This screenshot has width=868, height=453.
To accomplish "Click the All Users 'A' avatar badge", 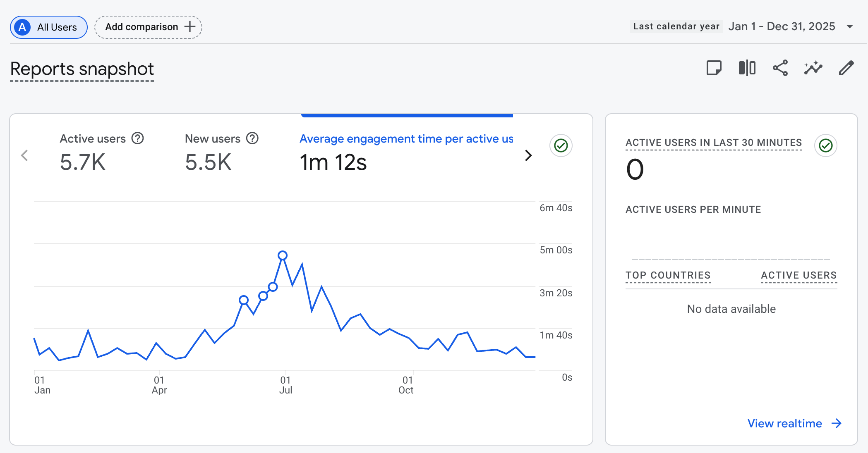I will tap(22, 27).
